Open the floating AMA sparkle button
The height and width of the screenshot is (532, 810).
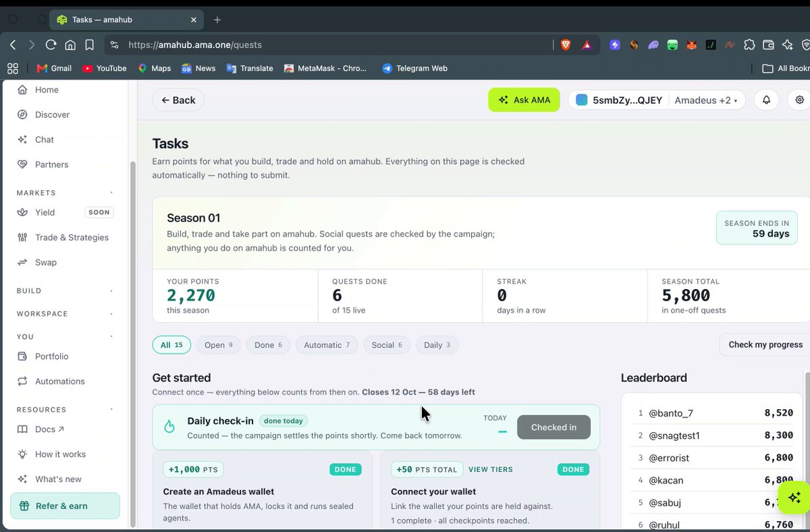click(x=794, y=498)
